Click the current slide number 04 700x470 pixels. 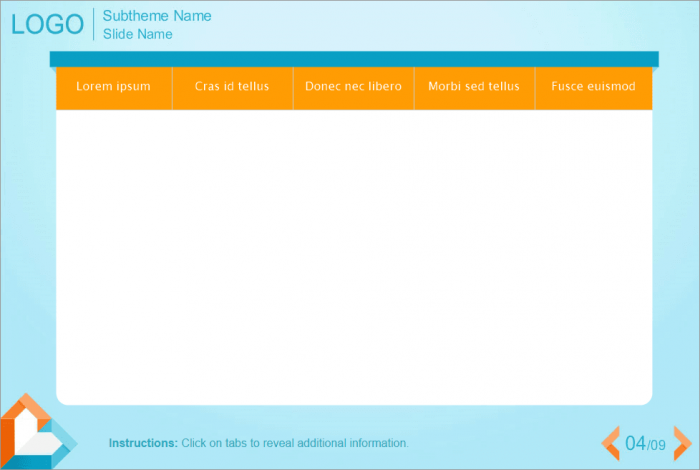635,443
